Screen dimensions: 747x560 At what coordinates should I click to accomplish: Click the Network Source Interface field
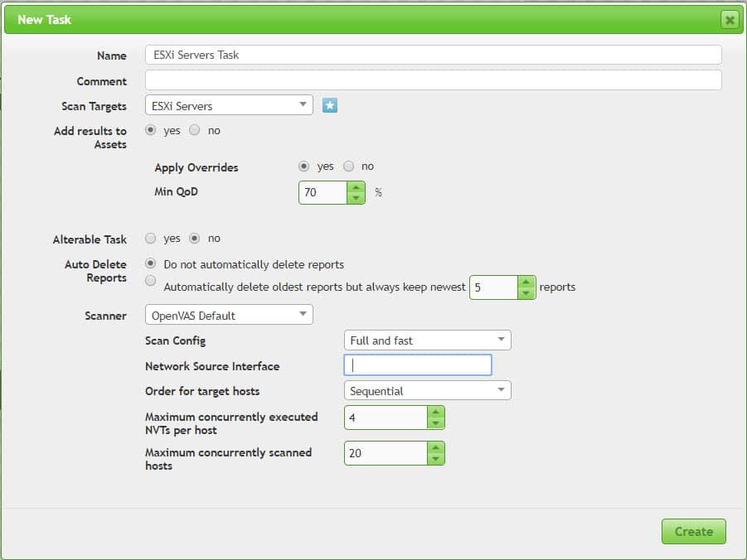click(x=417, y=364)
